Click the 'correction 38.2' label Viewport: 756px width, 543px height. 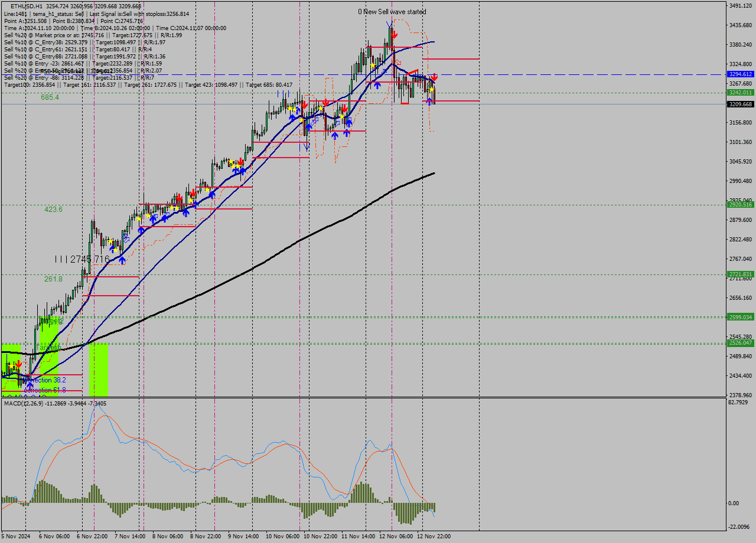(44, 380)
